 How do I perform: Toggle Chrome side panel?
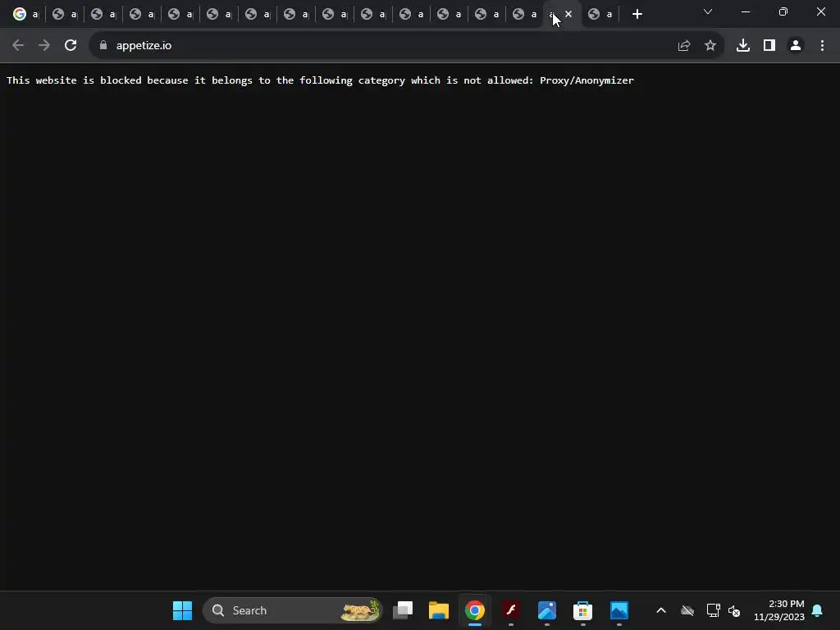coord(769,46)
